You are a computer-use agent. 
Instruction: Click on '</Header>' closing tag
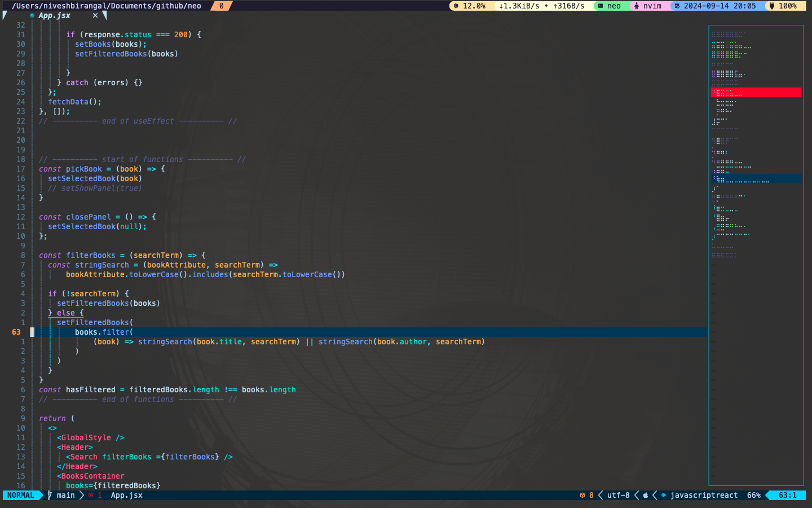tap(77, 467)
